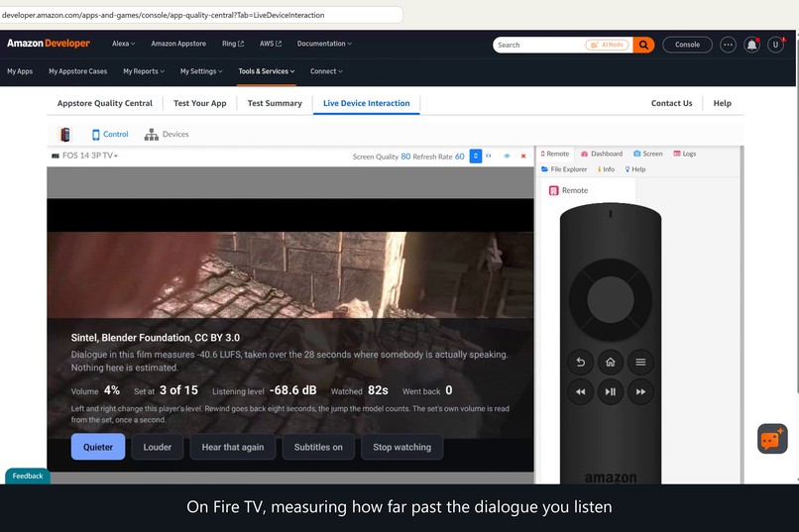Click the orange search magnifier button

(x=643, y=45)
